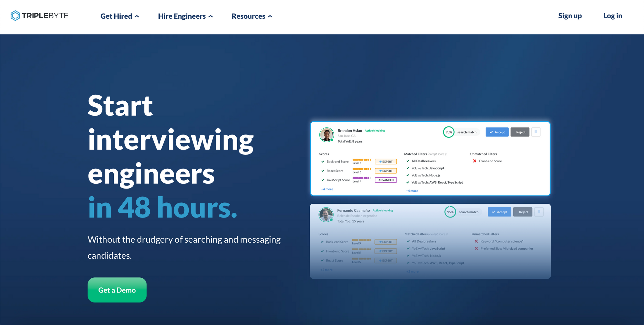Click the EXPERT badge beside Brandon's Back-end Score

(386, 162)
